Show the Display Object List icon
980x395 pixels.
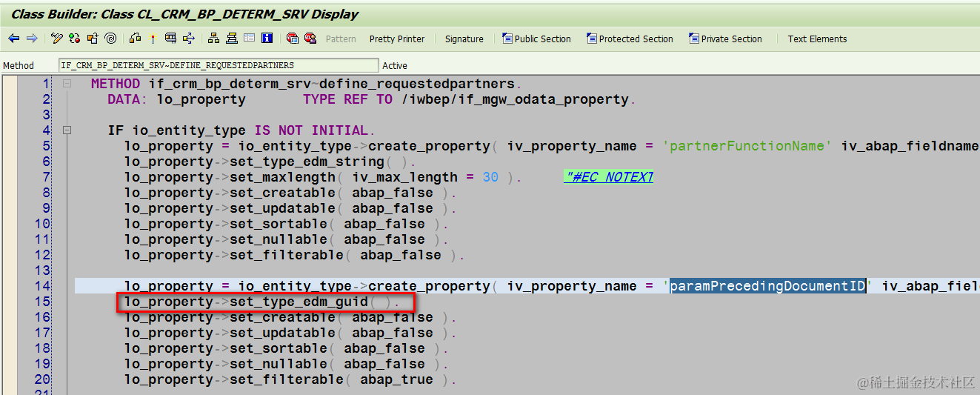point(170,39)
